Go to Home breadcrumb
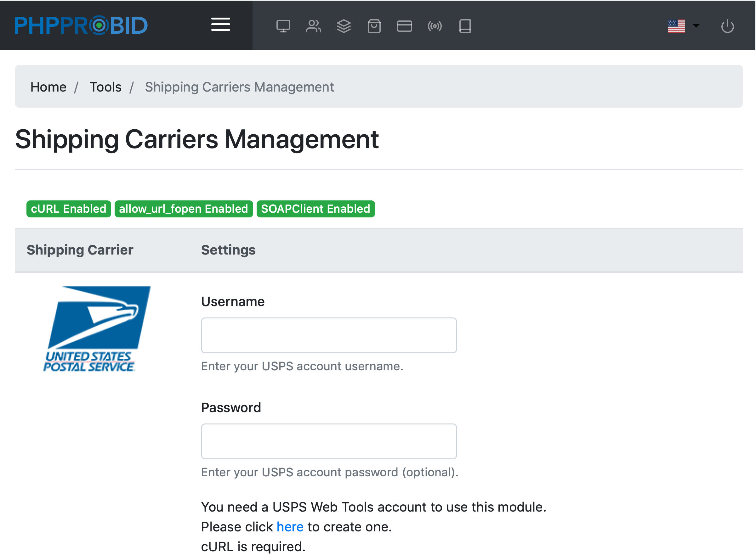Image resolution: width=756 pixels, height=555 pixels. tap(48, 87)
